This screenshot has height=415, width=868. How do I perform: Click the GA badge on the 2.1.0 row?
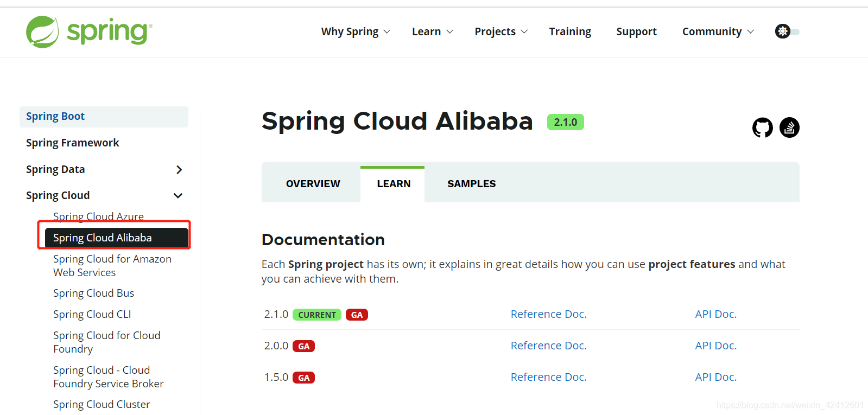[x=357, y=315]
